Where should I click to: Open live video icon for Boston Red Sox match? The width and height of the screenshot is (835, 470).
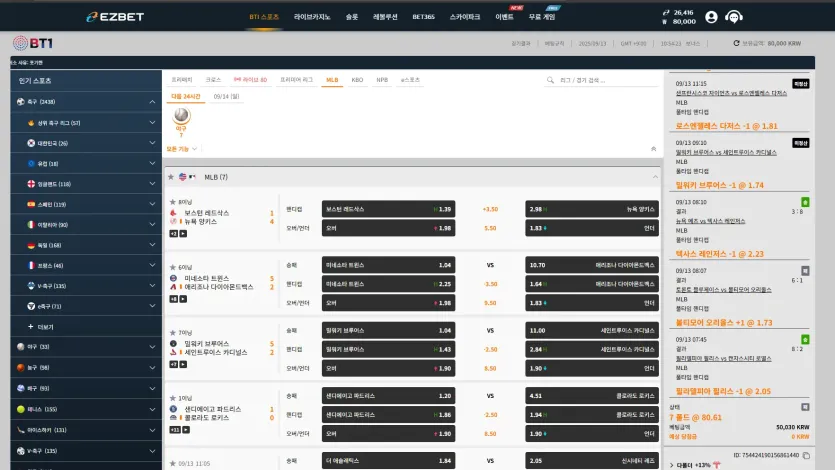tap(183, 234)
